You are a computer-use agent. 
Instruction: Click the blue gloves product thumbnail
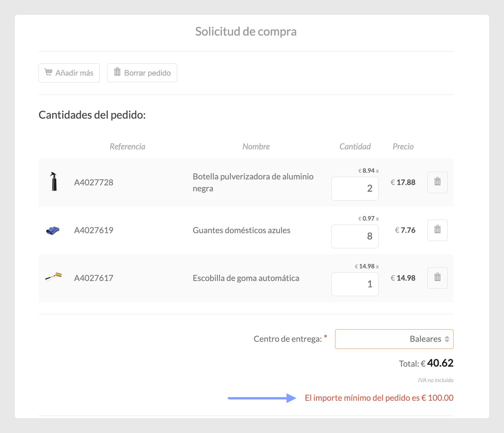tap(53, 230)
